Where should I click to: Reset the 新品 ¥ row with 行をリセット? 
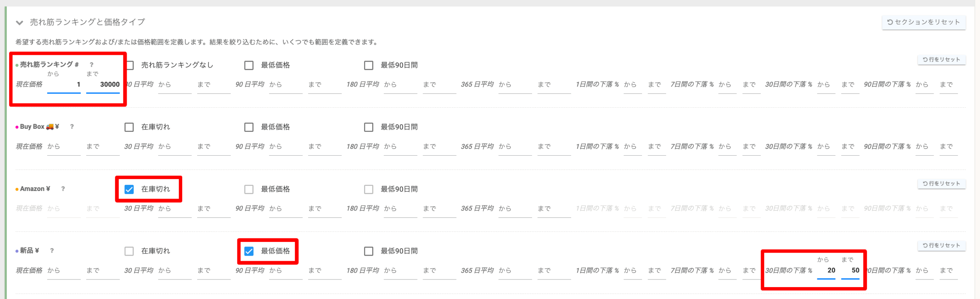[x=941, y=245]
